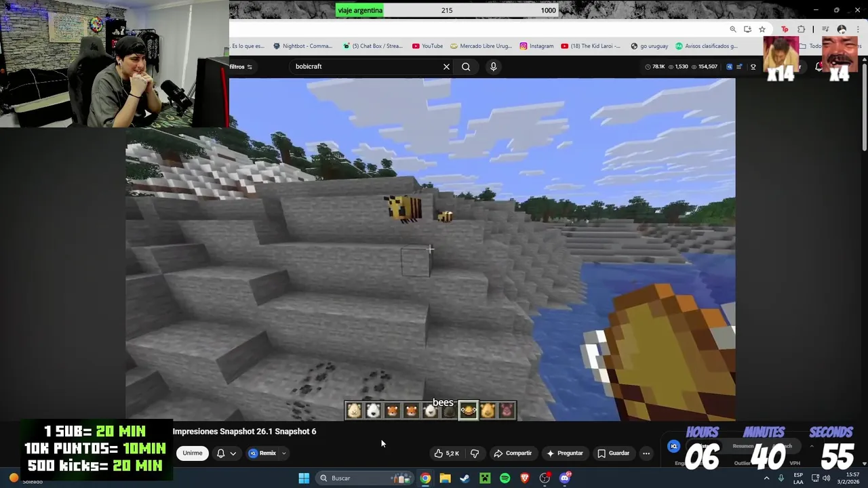The image size is (868, 488).
Task: Click the 154,507 views stat
Action: click(704, 66)
